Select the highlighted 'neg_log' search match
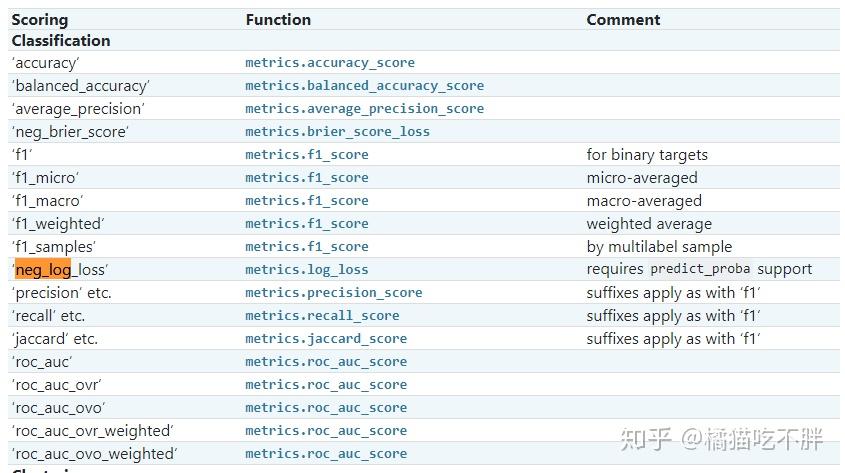 pos(43,269)
